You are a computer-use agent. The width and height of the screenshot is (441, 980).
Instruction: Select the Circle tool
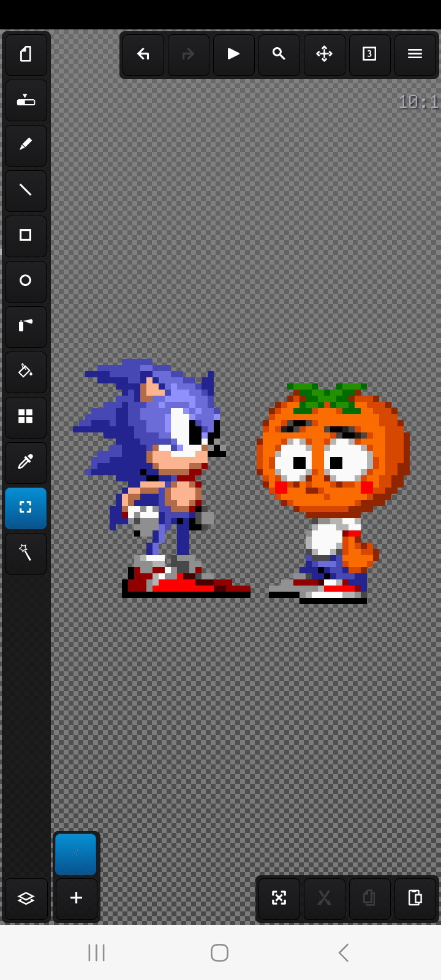point(26,281)
